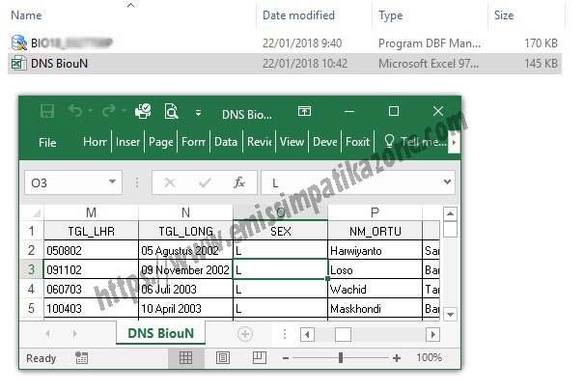The height and width of the screenshot is (392, 584).
Task: Click the macro recording status icon
Action: click(81, 358)
